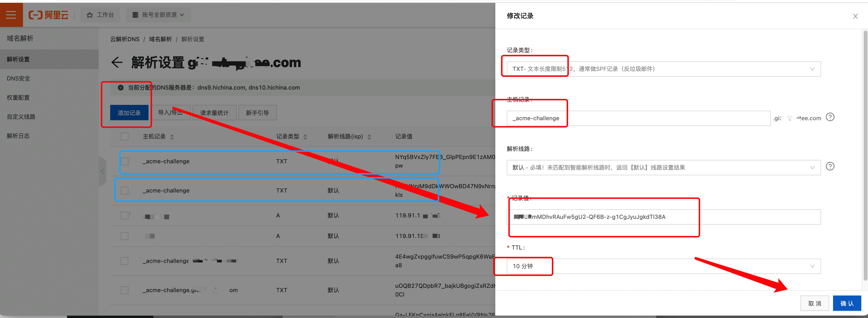Viewport: 868px width, 318px height.
Task: Check first _acme-challenge row starting NYq5BVx
Action: click(125, 161)
